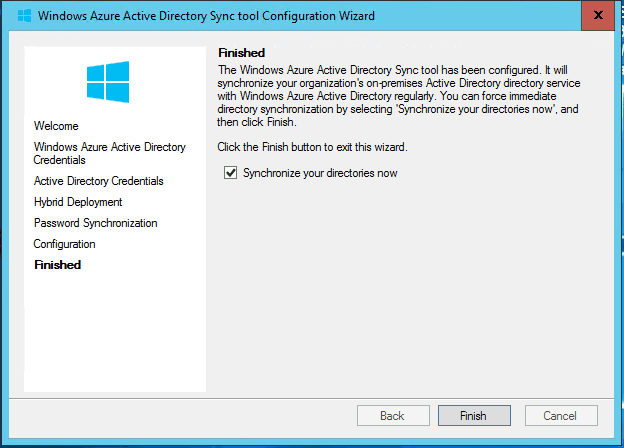This screenshot has height=448, width=624.
Task: Close the Configuration Wizard window
Action: pos(598,16)
